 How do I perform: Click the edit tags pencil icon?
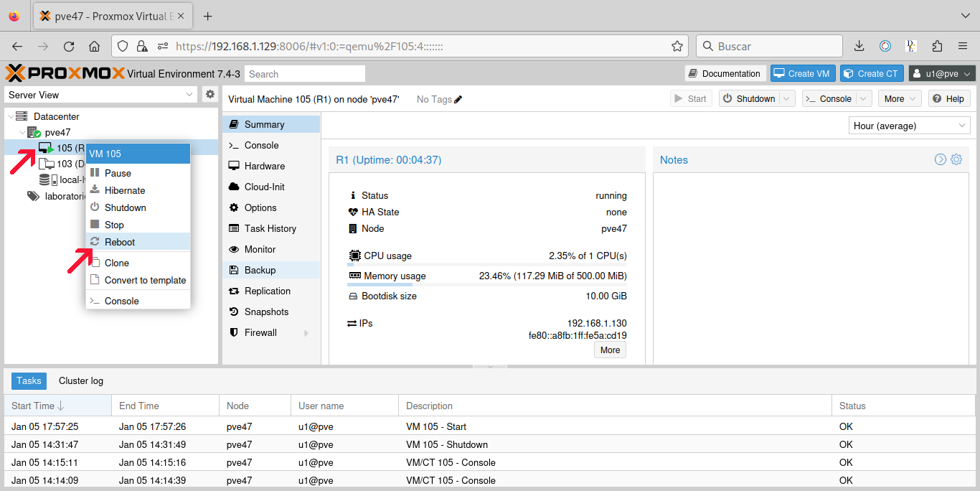[458, 99]
